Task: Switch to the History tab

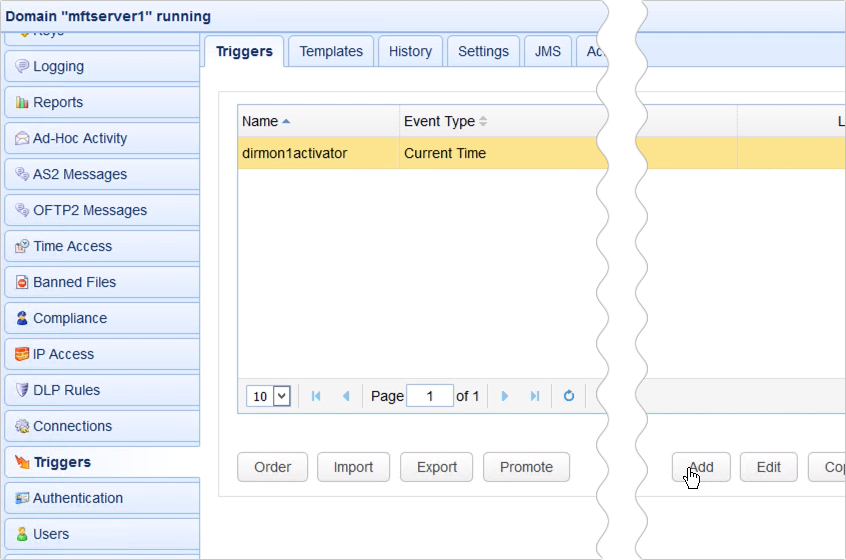Action: tap(410, 52)
